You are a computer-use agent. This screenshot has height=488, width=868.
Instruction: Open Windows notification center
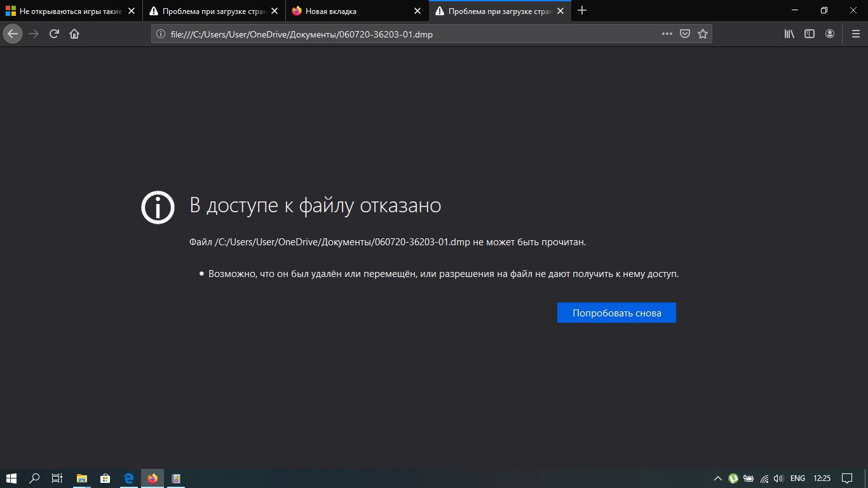pyautogui.click(x=847, y=478)
